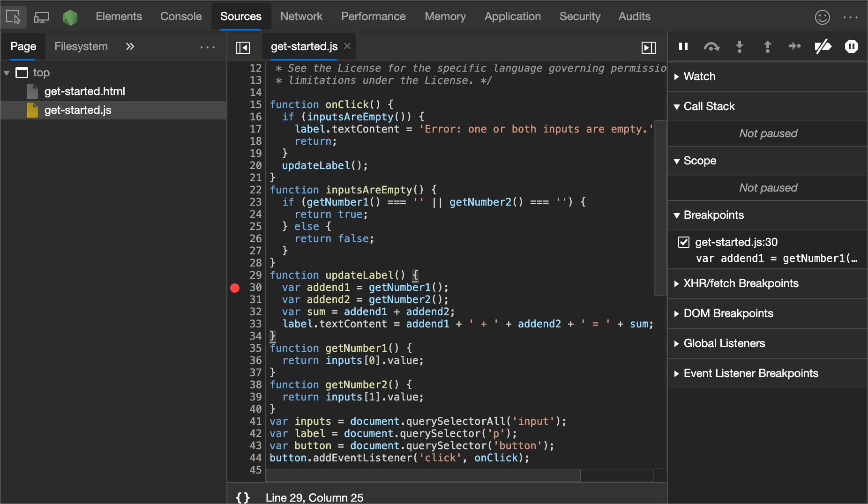Open the navigator pane three-dot menu
The height and width of the screenshot is (504, 868).
click(207, 47)
